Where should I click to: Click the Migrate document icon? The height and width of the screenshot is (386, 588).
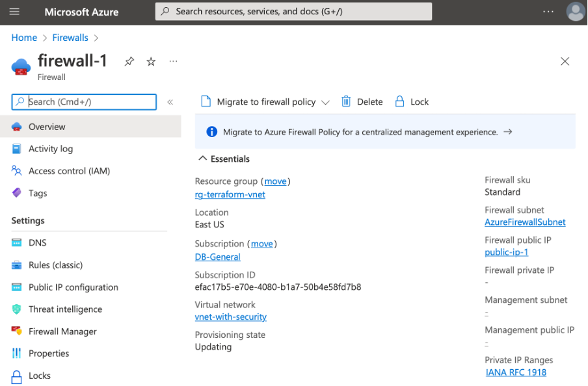click(206, 101)
